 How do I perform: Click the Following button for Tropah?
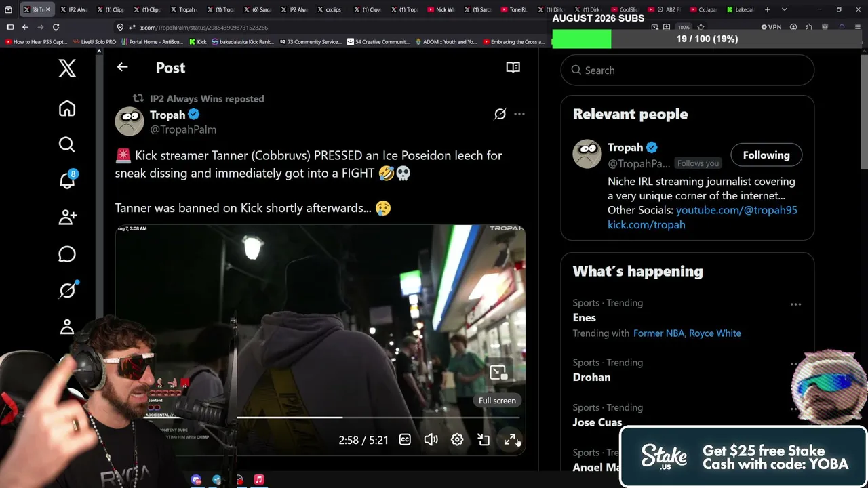click(x=766, y=155)
